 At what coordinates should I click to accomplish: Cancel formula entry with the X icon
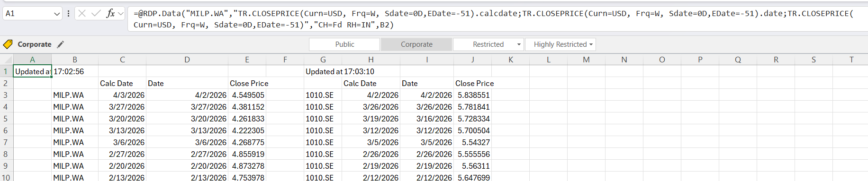coord(82,13)
